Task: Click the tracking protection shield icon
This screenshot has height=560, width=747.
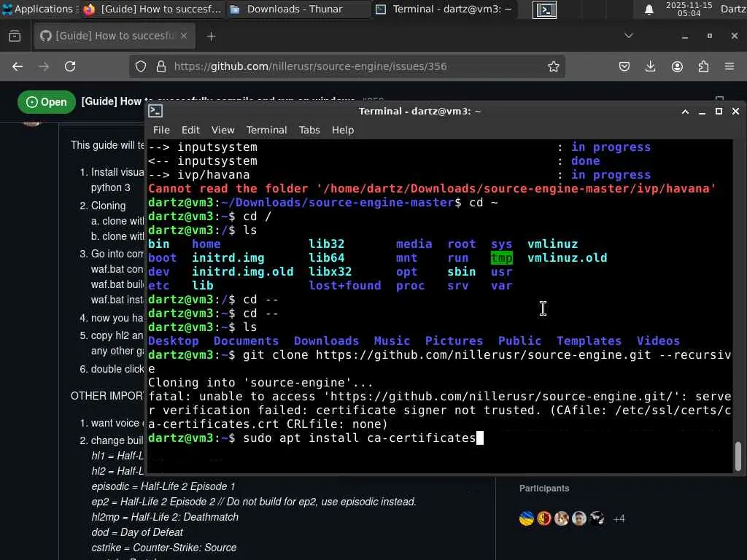Action: tap(141, 66)
